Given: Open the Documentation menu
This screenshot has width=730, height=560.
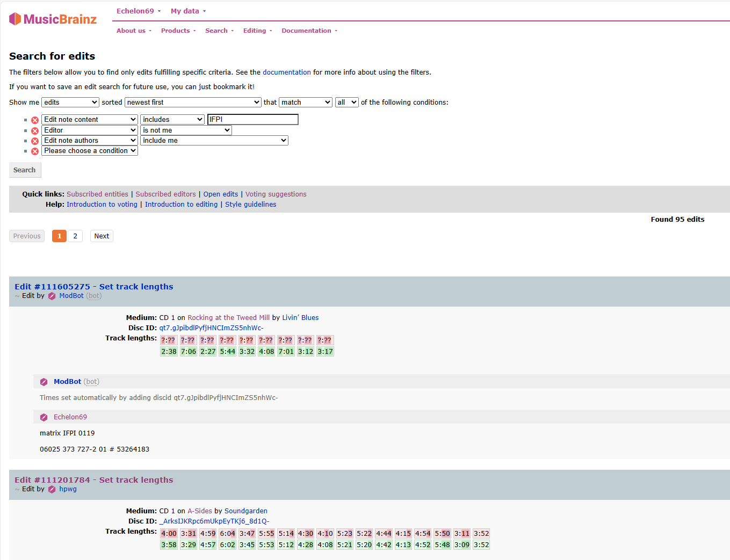Looking at the screenshot, I should (309, 31).
